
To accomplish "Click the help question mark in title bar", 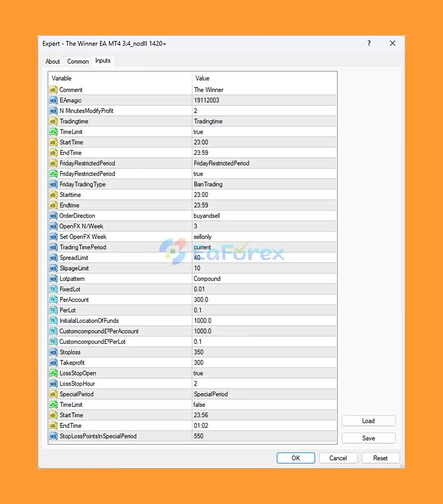I will click(369, 43).
